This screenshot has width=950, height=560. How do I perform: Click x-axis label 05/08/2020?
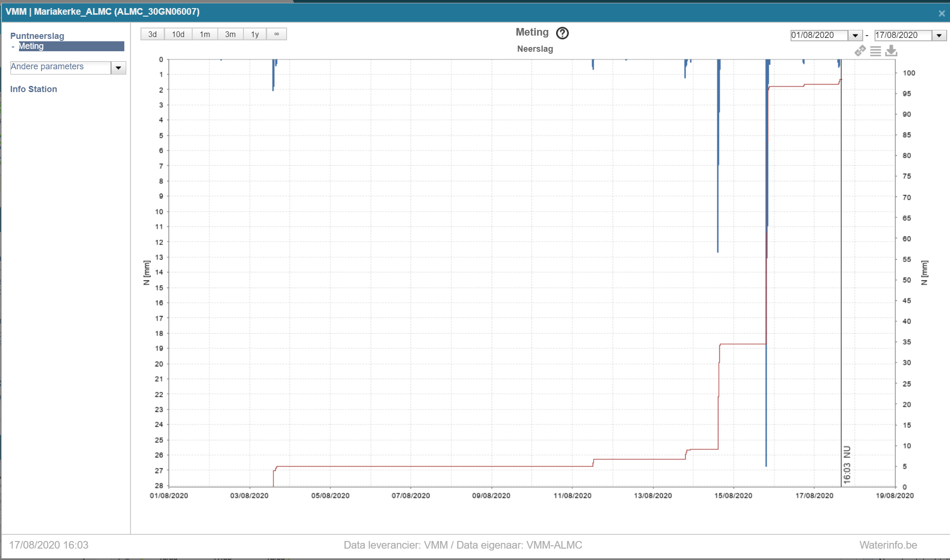pyautogui.click(x=330, y=495)
